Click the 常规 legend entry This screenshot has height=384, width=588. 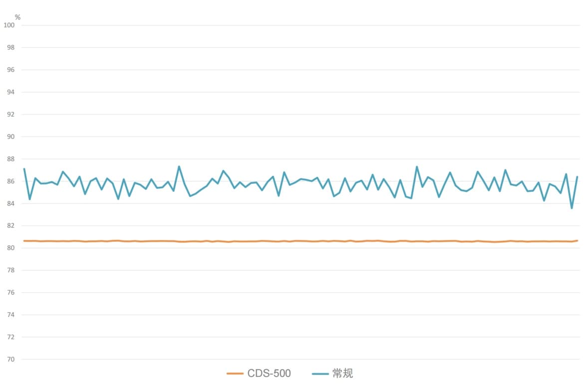pyautogui.click(x=332, y=374)
